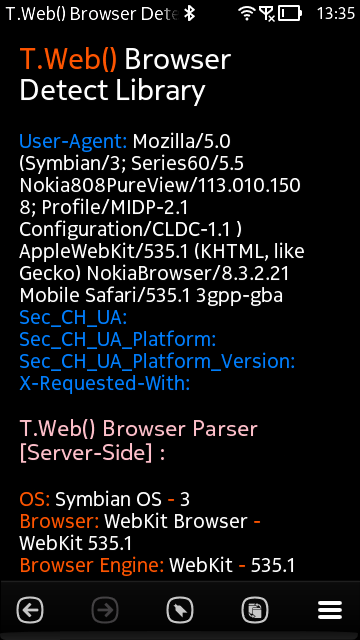Image resolution: width=360 pixels, height=640 pixels.
Task: Open the bookmarks tag icon
Action: click(x=180, y=611)
